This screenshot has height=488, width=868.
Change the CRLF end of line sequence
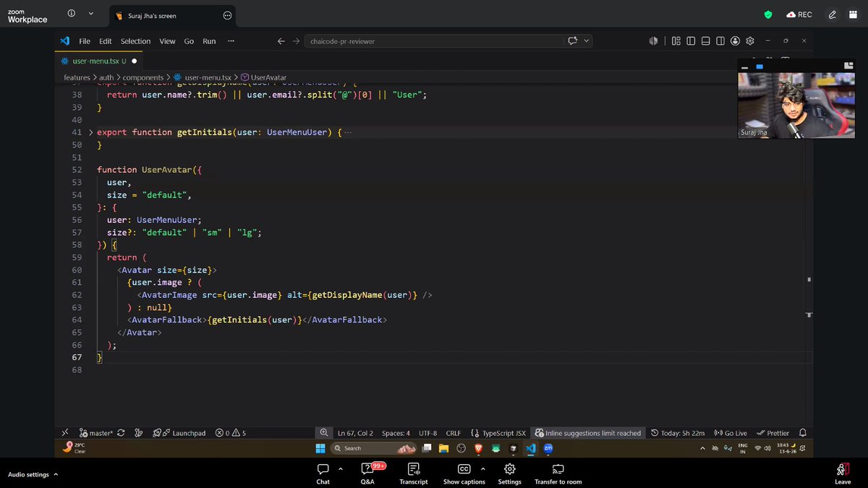[x=454, y=433]
